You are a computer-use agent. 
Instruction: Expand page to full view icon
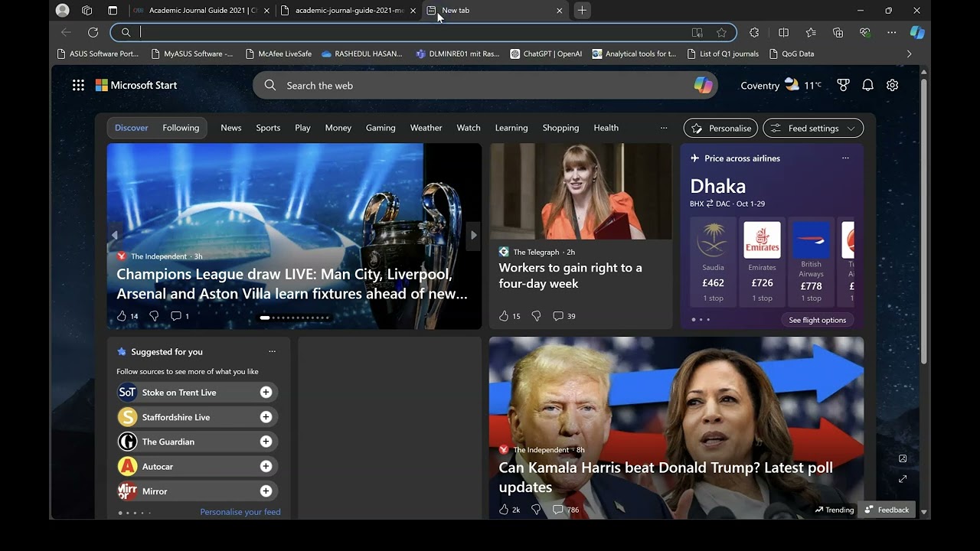903,479
